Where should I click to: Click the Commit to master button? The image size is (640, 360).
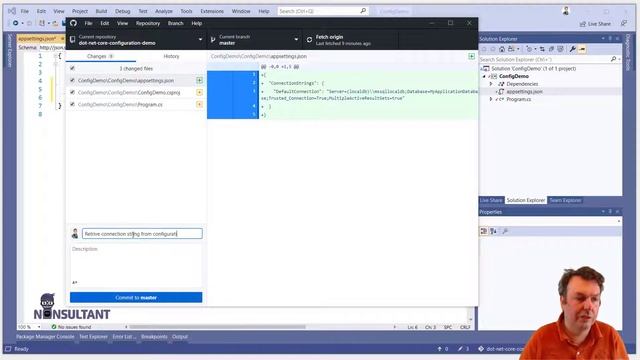pos(136,297)
